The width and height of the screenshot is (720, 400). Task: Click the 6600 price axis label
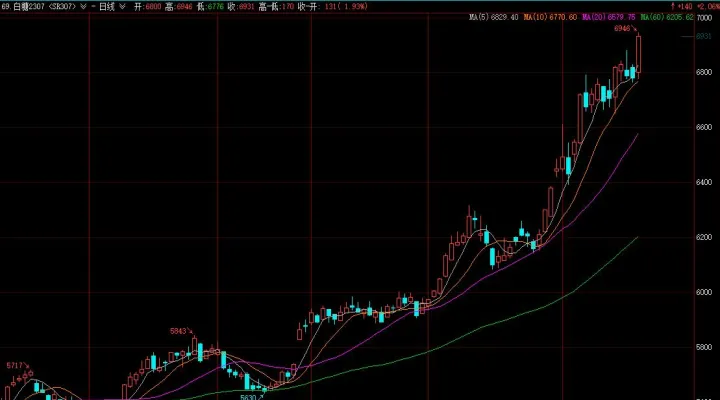704,127
